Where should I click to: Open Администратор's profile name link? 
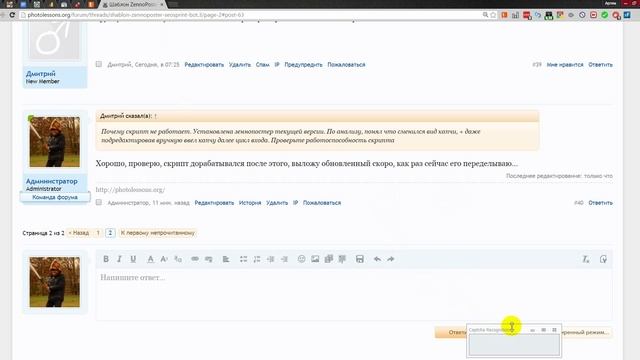tap(51, 181)
